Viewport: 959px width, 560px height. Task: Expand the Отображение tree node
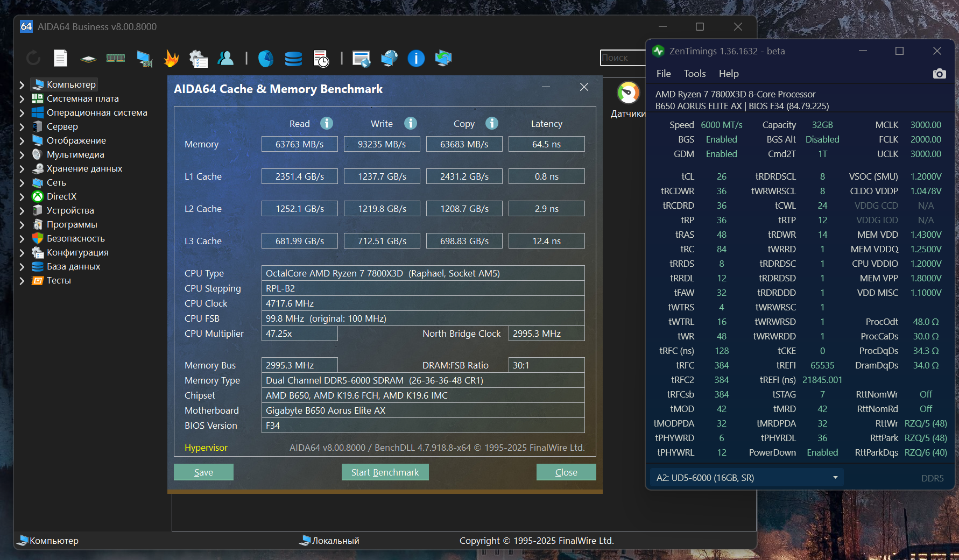[22, 140]
